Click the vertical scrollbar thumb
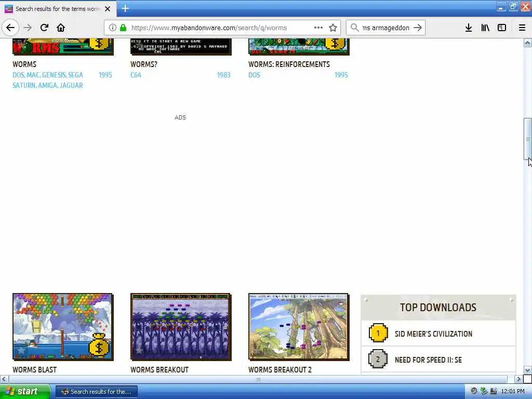Viewport: 532px width, 399px height. [528, 139]
